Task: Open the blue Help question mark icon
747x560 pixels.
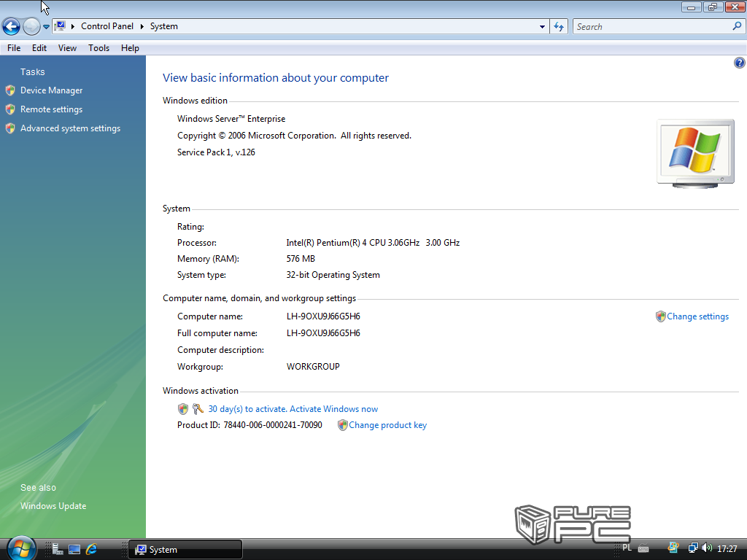Action: [x=739, y=63]
